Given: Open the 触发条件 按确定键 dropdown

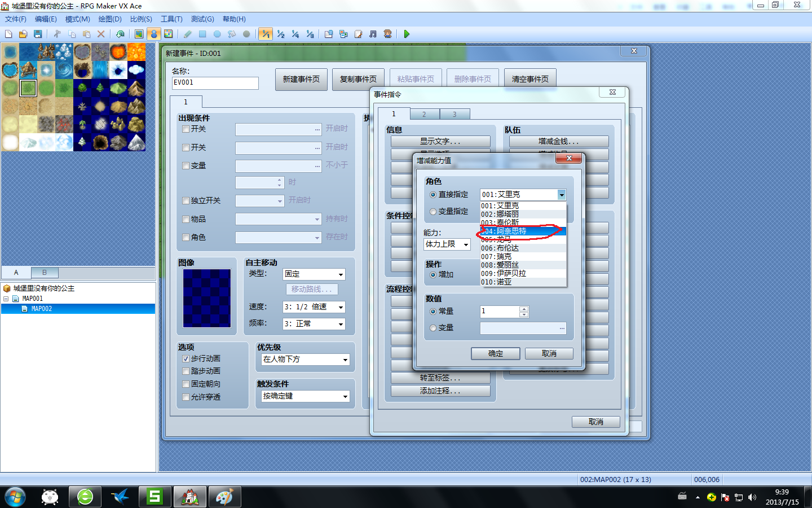Looking at the screenshot, I should [x=306, y=396].
